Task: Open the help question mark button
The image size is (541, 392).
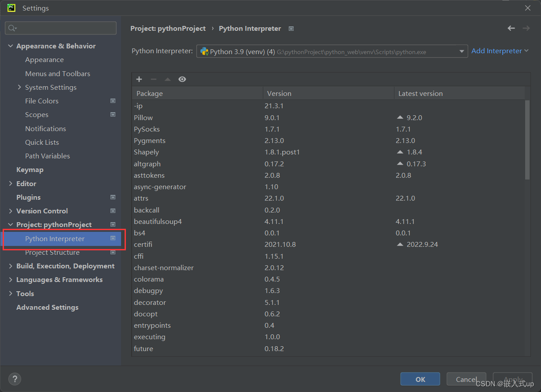Action: [x=15, y=379]
